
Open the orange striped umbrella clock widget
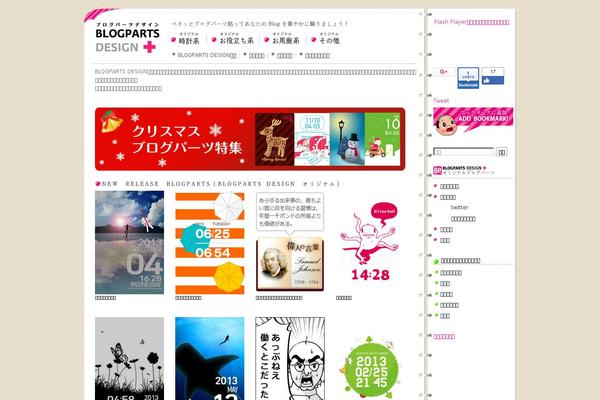(210, 243)
